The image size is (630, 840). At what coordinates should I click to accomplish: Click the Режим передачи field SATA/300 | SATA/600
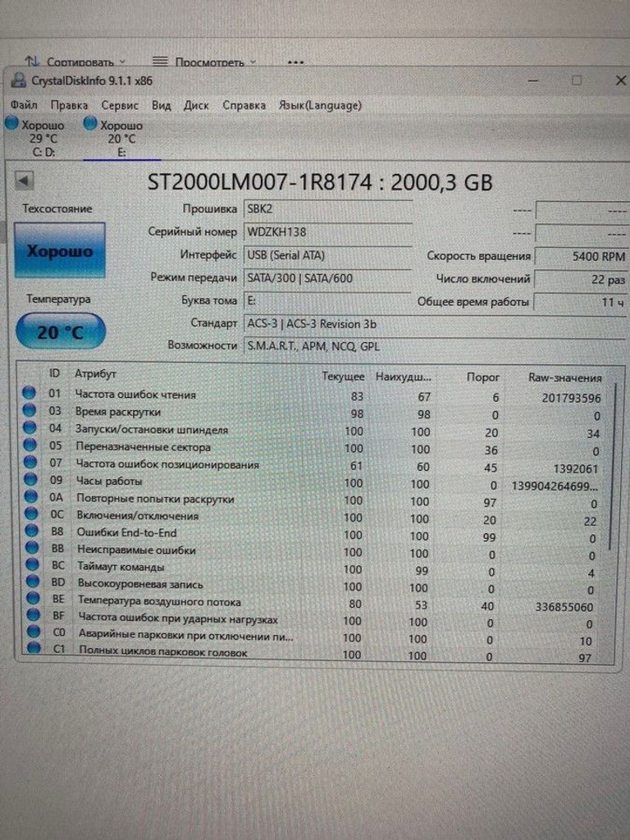point(328,278)
